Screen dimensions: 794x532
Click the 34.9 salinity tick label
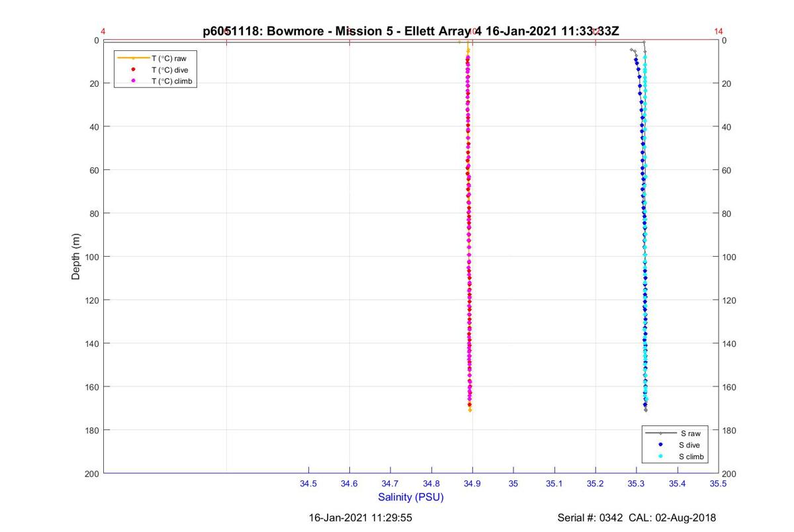tap(472, 484)
